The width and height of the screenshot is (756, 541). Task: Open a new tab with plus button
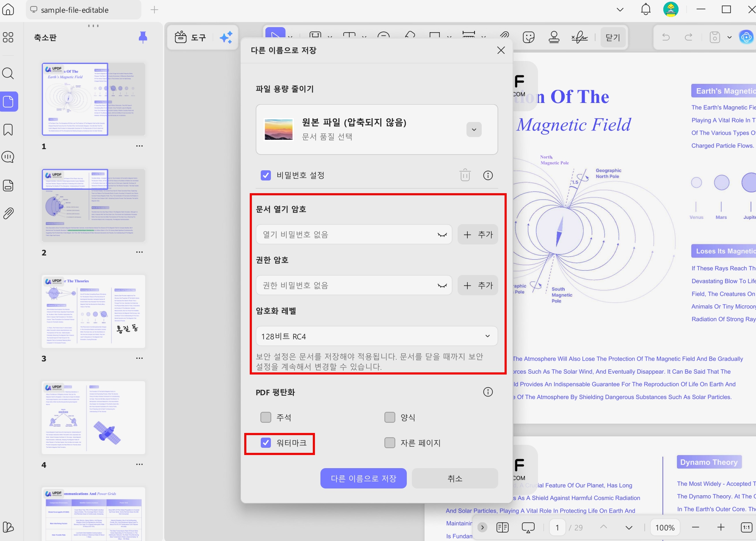[x=155, y=9]
